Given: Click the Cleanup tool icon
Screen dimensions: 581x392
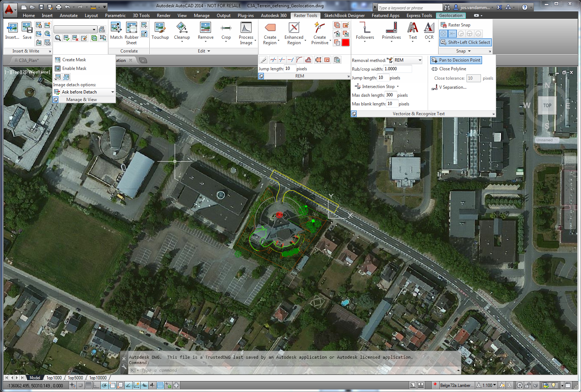Looking at the screenshot, I should [182, 28].
